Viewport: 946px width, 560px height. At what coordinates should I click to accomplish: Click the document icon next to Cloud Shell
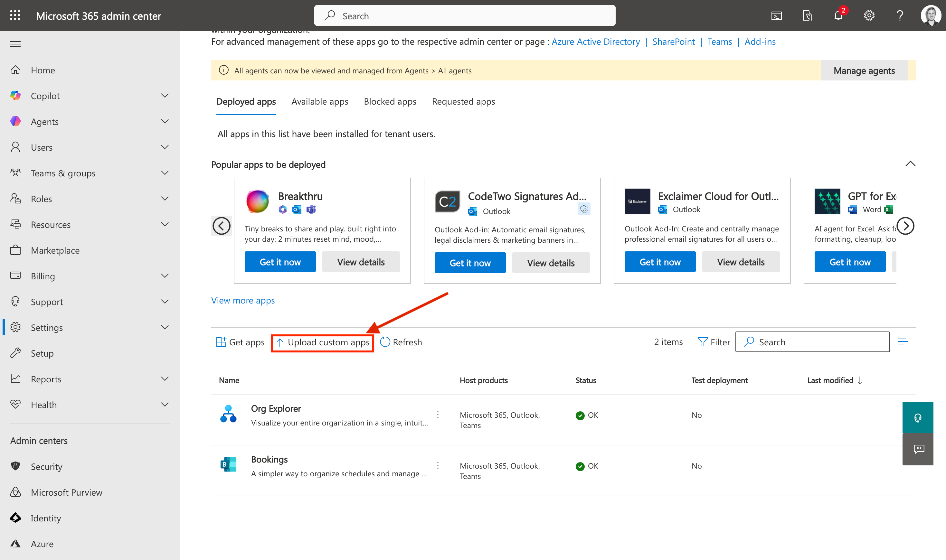coord(807,15)
